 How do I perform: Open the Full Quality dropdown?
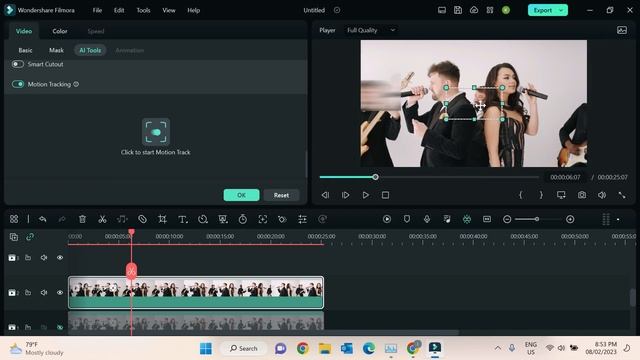(x=371, y=30)
